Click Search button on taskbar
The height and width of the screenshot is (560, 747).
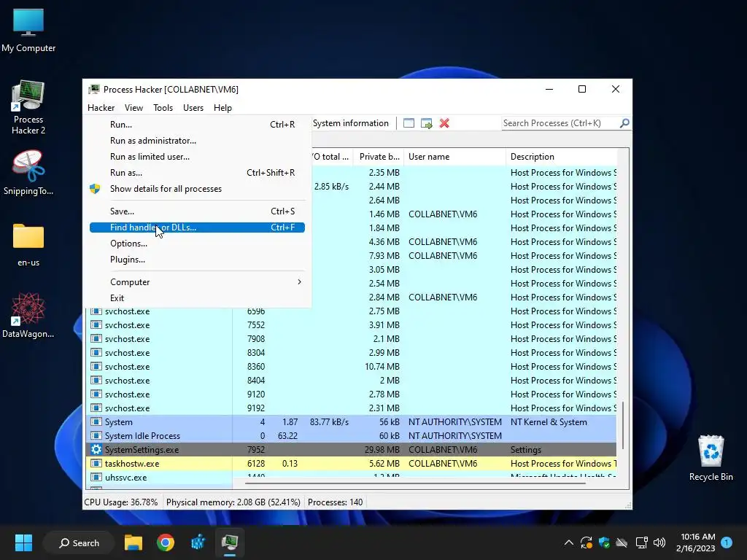pos(79,542)
